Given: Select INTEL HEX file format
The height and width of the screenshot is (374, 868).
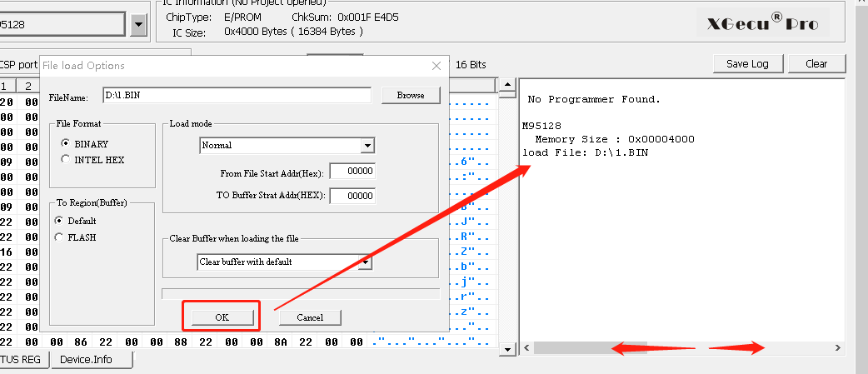Looking at the screenshot, I should [66, 159].
